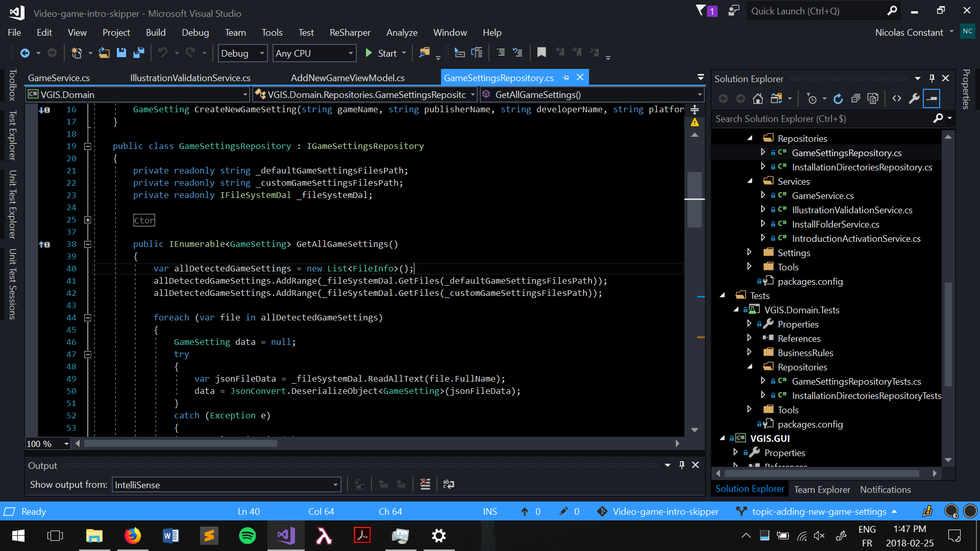Viewport: 980px width, 551px height.
Task: Toggle Preview Selected Items in Solution Explorer
Action: (932, 98)
